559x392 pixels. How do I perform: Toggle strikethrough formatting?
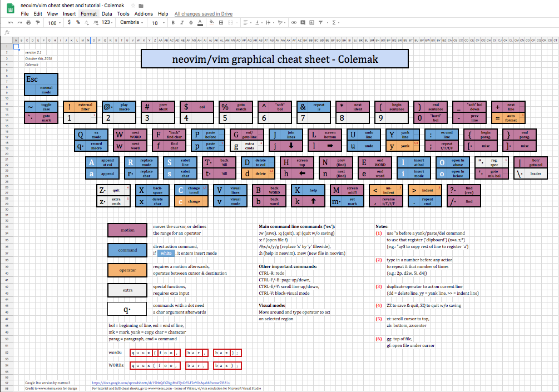click(191, 23)
